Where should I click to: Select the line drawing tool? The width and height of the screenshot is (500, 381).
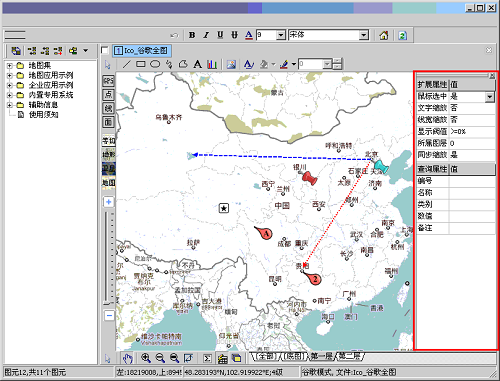(126, 64)
